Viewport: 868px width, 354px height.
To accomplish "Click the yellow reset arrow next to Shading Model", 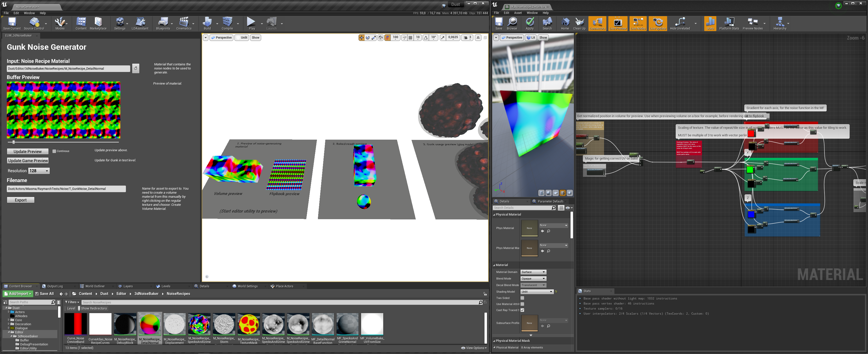I will pyautogui.click(x=556, y=292).
